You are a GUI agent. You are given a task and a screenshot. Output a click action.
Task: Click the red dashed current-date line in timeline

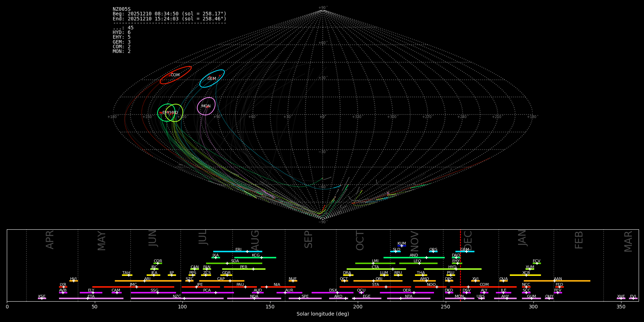coord(460,265)
